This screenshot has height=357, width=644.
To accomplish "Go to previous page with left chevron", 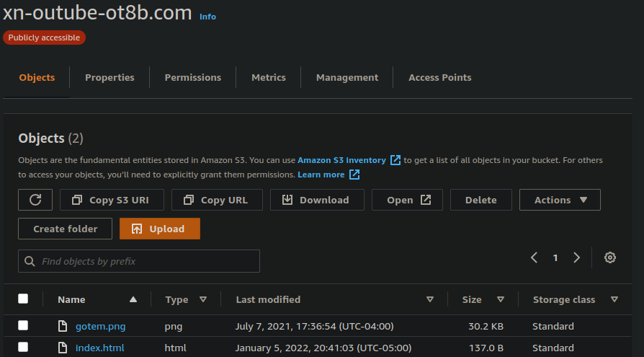I will [x=534, y=257].
